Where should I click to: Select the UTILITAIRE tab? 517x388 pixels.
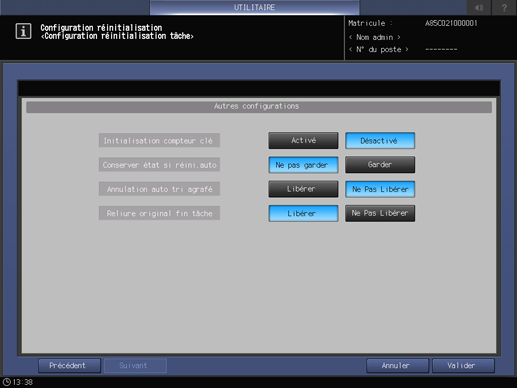click(255, 7)
